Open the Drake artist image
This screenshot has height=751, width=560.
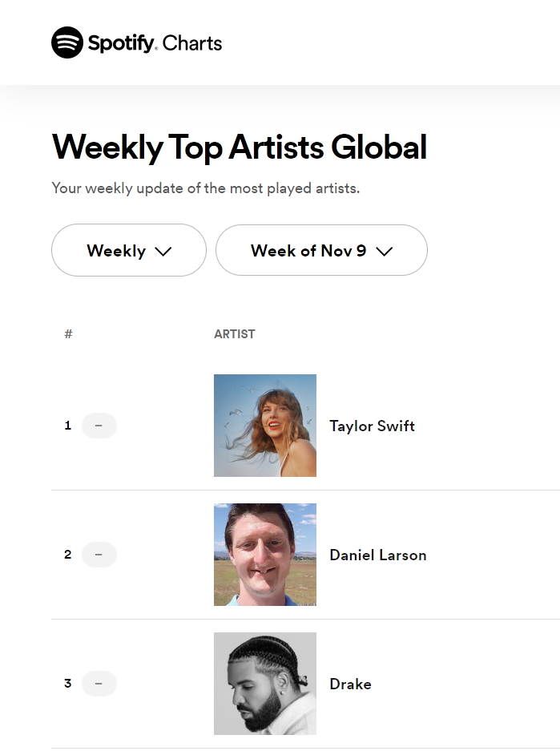point(265,684)
